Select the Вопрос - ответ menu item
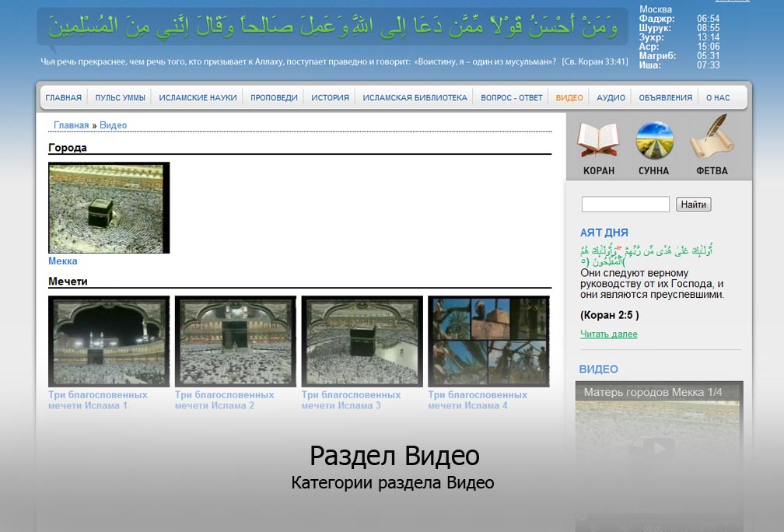 coord(512,97)
